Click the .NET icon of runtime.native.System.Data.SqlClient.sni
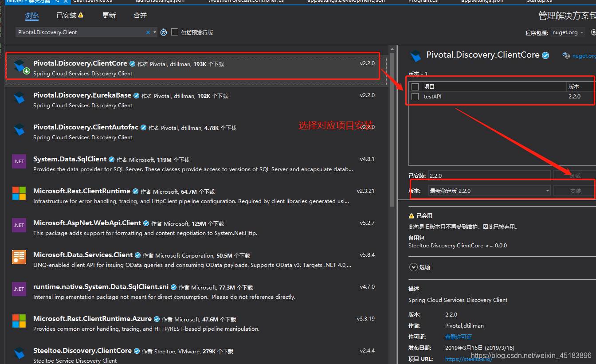This screenshot has width=596, height=364. click(x=19, y=289)
